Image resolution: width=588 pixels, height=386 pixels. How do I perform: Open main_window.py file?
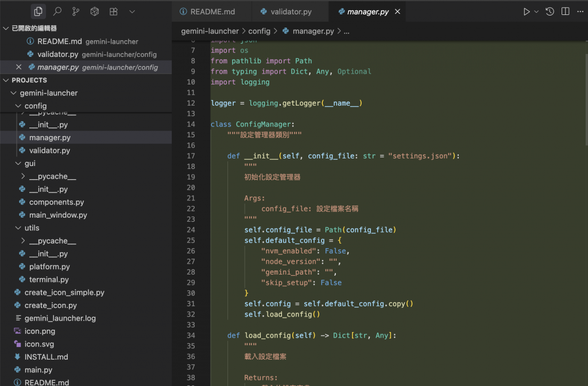(x=86, y=215)
